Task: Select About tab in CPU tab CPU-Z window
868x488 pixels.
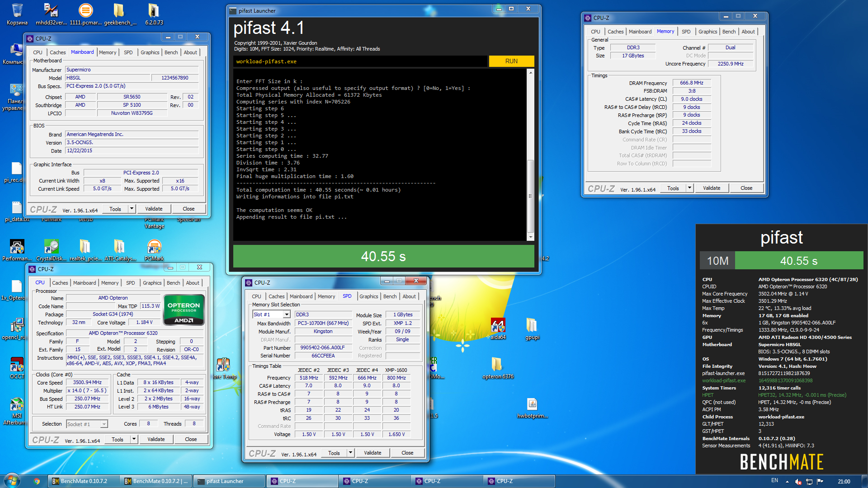Action: [193, 283]
